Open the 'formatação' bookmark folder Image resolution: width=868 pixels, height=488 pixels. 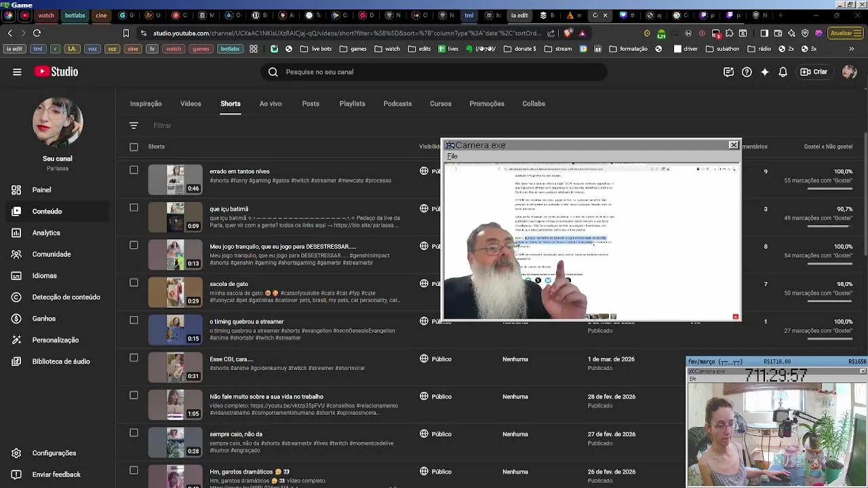click(x=629, y=49)
